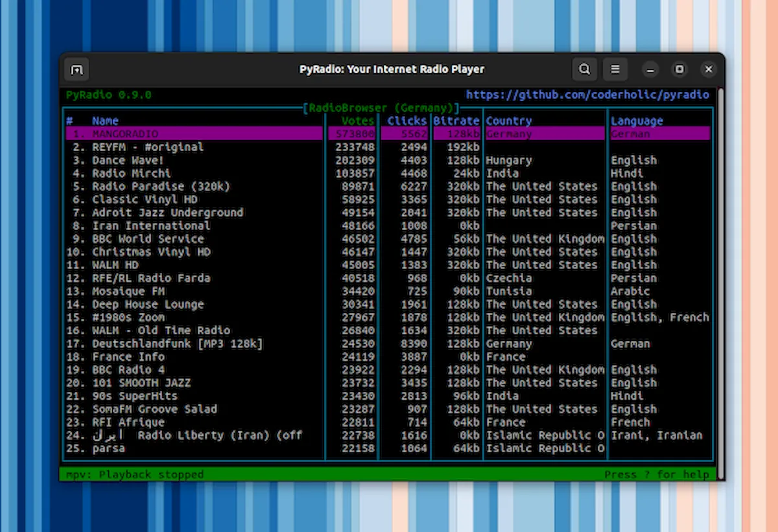Select the parsa station row

coord(388,448)
